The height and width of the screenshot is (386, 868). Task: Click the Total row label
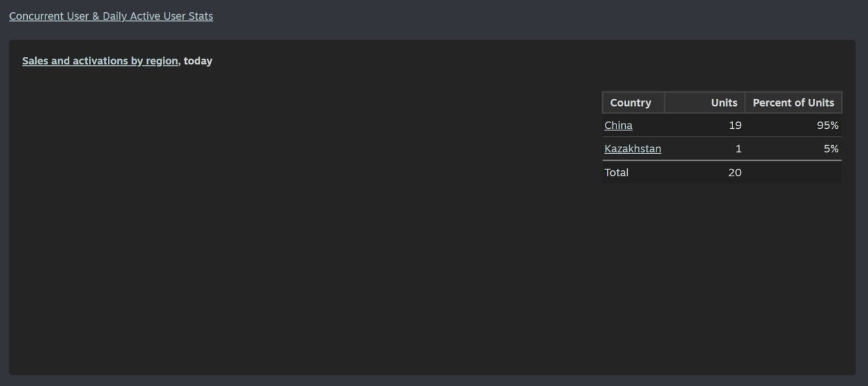(616, 172)
